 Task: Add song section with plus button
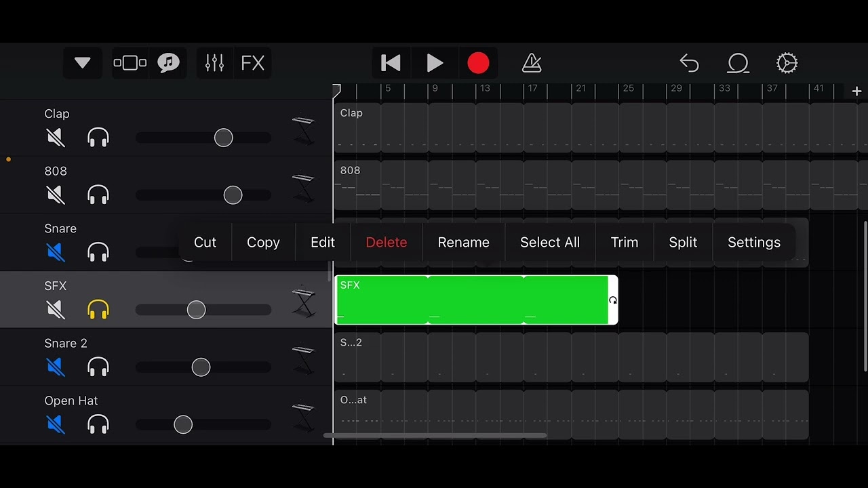pyautogui.click(x=856, y=91)
